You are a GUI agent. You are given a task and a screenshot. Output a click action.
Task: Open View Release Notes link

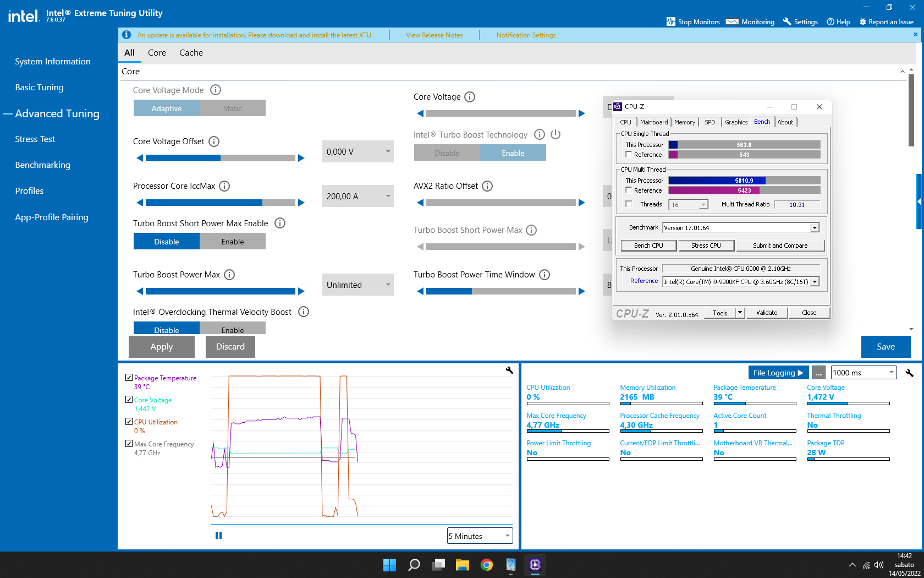click(435, 35)
